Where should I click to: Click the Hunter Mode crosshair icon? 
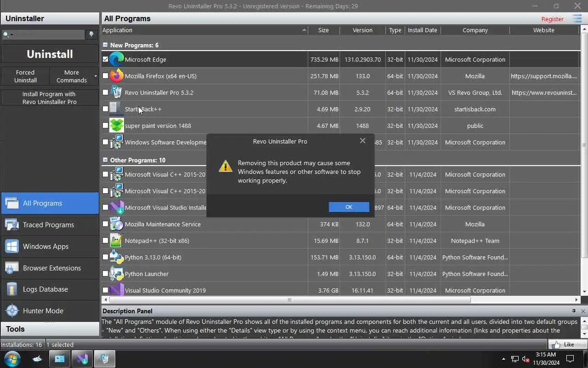pyautogui.click(x=12, y=310)
